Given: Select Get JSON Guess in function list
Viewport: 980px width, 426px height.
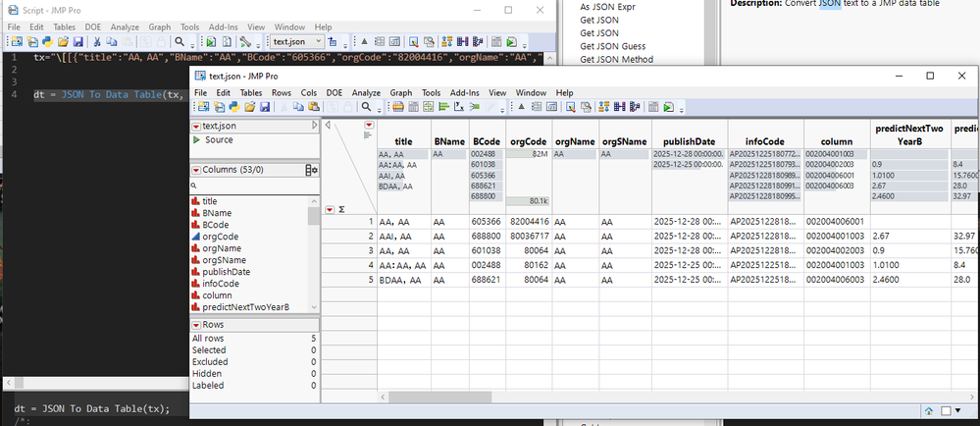Looking at the screenshot, I should pos(612,46).
